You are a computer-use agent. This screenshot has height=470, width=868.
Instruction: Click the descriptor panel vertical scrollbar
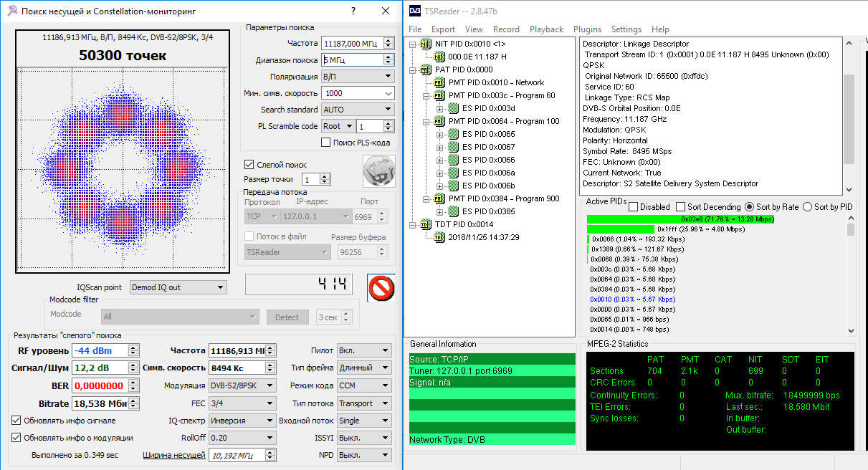click(849, 116)
